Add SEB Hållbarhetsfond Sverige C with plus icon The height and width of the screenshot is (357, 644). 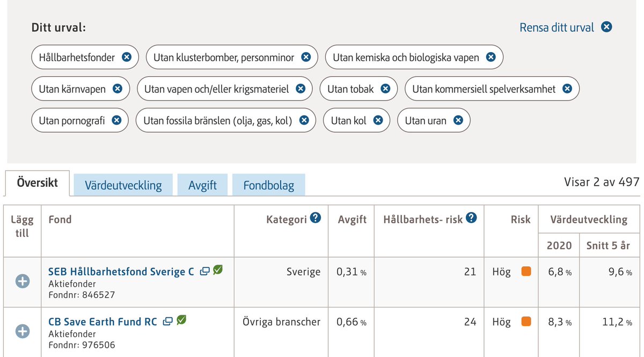coord(23,281)
